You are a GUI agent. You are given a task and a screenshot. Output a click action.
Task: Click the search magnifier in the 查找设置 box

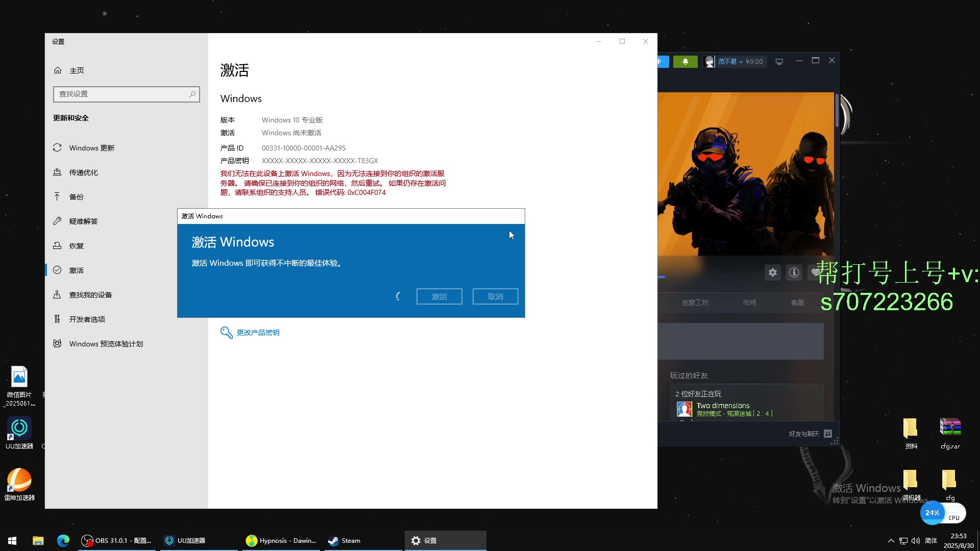(x=192, y=94)
